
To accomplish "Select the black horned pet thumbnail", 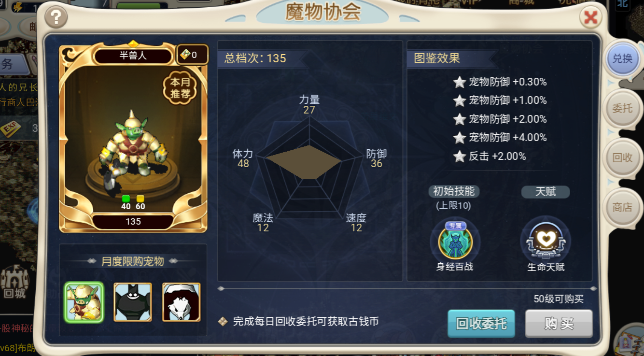I will coord(133,302).
